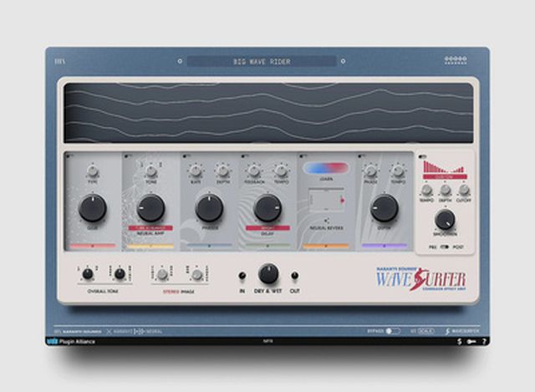Click the red strip under GLUE module
The image size is (535, 392).
93,246
